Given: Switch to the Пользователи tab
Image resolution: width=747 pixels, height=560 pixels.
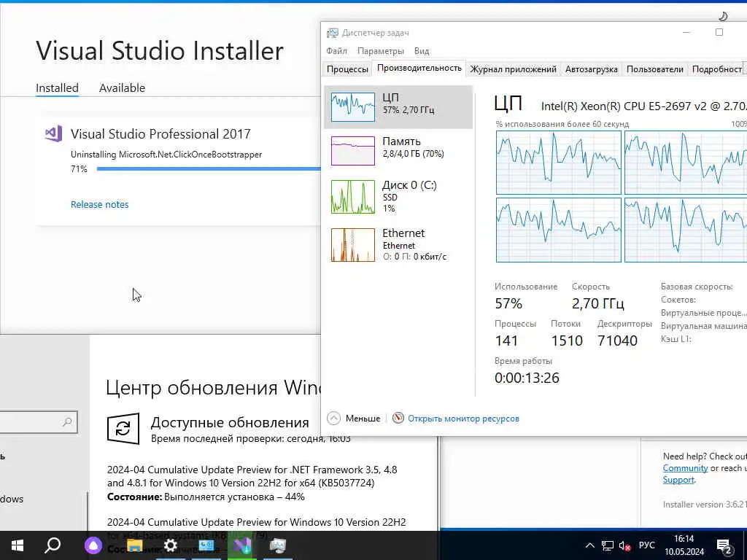Looking at the screenshot, I should pos(654,69).
